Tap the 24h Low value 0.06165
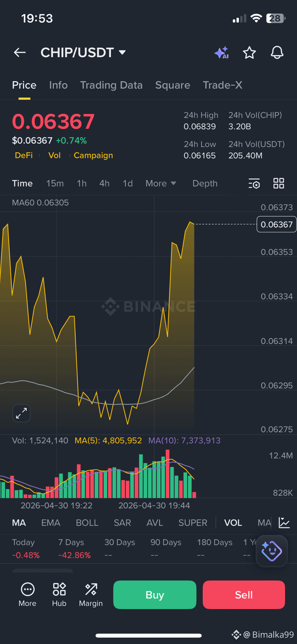The image size is (297, 644). coord(200,156)
